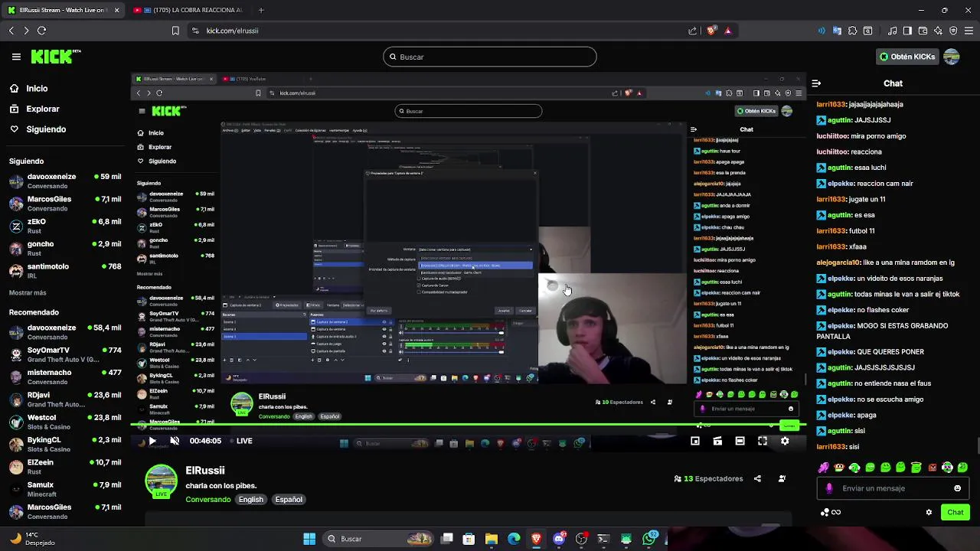
Task: Open Samulx Minecraft channel
Action: point(65,489)
